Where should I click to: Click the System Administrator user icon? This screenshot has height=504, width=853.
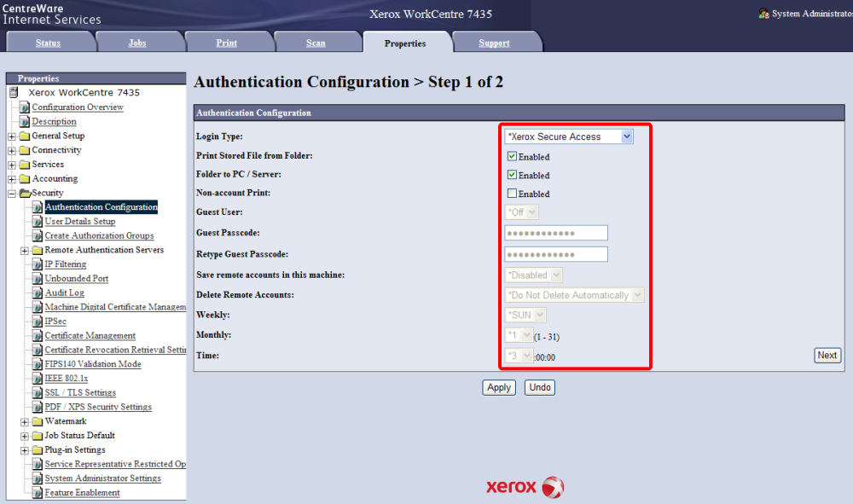tap(763, 14)
